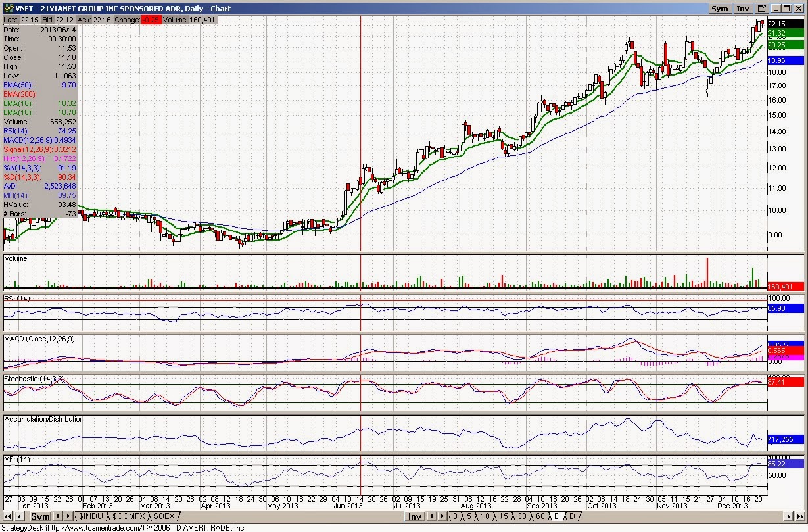This screenshot has height=532, width=808.
Task: Switch to the $INDU symbol tab
Action: [x=90, y=516]
